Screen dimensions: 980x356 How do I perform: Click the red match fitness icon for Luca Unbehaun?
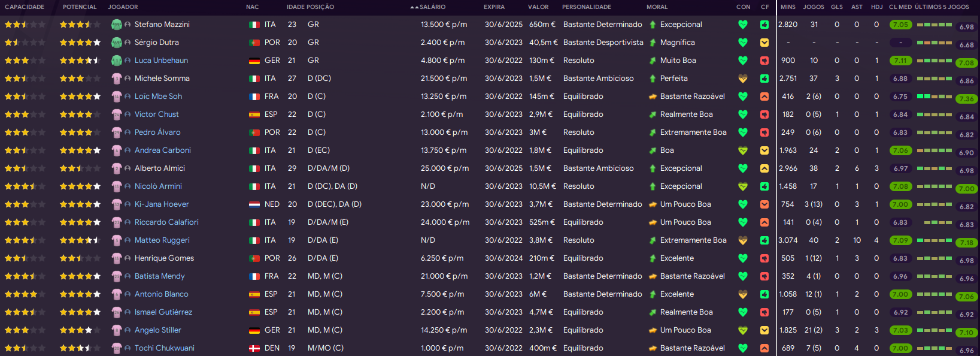(x=764, y=61)
